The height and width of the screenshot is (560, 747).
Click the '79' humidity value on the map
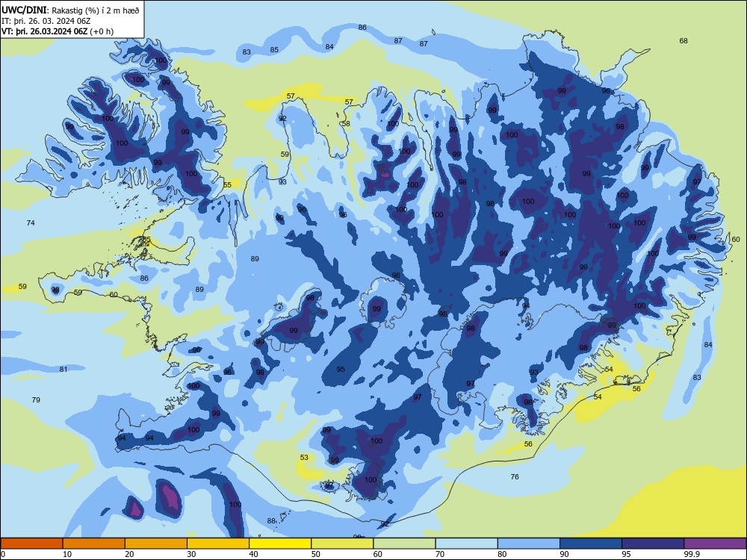(x=36, y=400)
